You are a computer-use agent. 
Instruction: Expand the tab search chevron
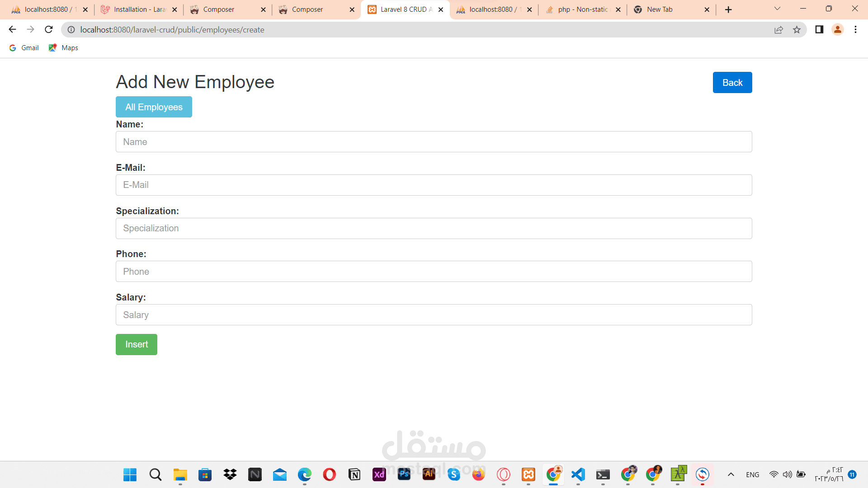coord(777,9)
